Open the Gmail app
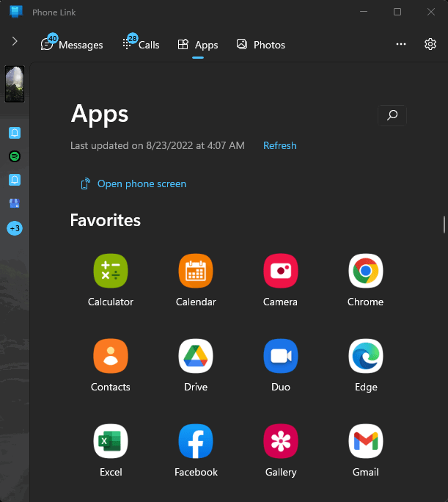 pos(365,441)
